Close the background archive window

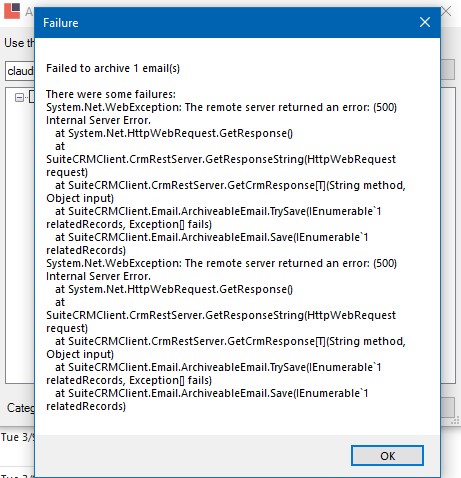pos(447,11)
